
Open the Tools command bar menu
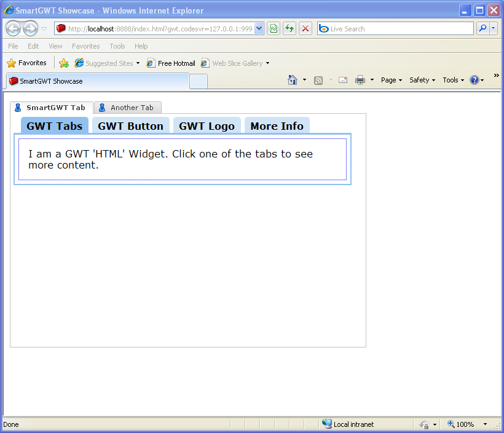coord(453,80)
